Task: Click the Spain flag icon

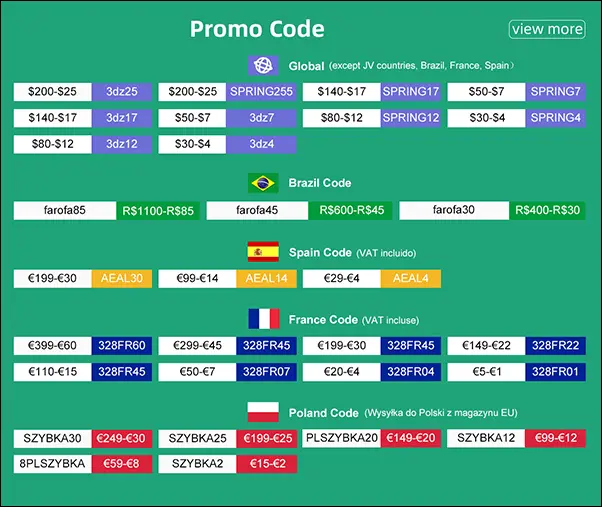Action: [262, 252]
